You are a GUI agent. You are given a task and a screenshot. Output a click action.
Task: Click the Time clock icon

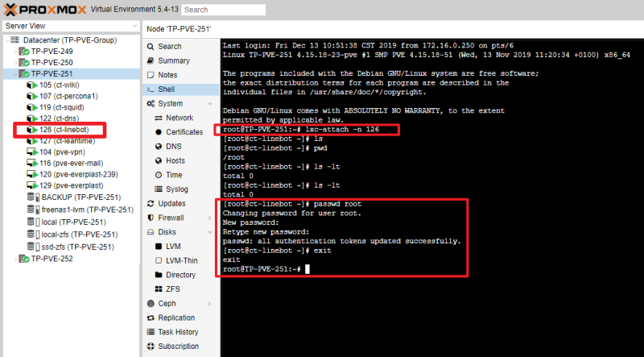point(158,175)
